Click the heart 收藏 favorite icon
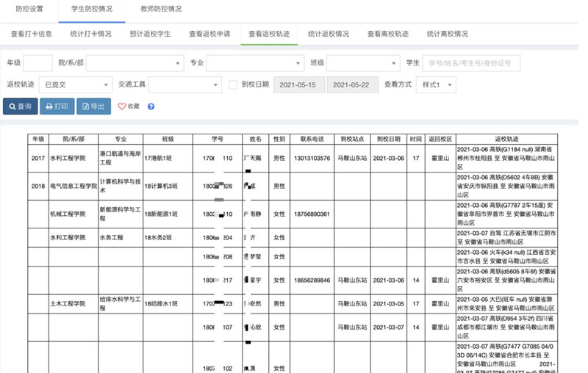This screenshot has height=373, width=588. (129, 106)
